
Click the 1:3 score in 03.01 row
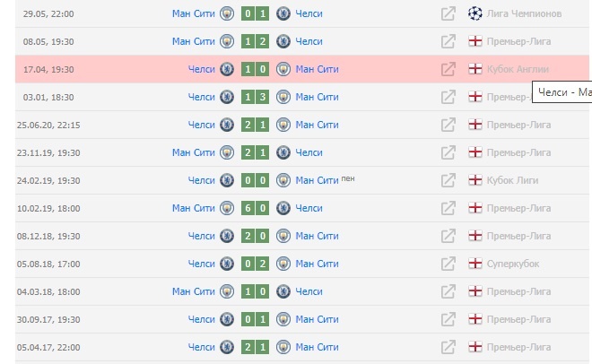point(256,98)
